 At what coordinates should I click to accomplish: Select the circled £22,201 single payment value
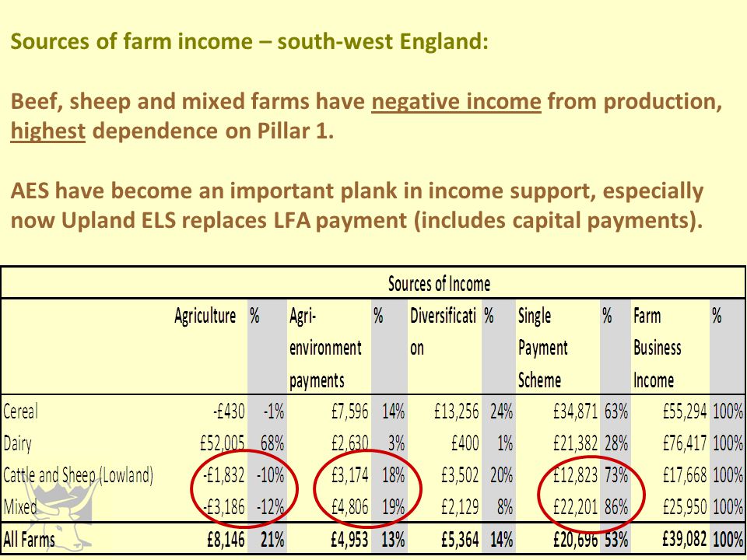(575, 507)
